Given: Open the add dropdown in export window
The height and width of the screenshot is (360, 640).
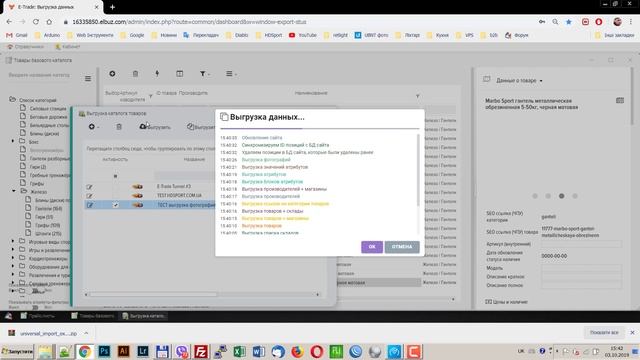Looking at the screenshot, I should click(x=93, y=127).
